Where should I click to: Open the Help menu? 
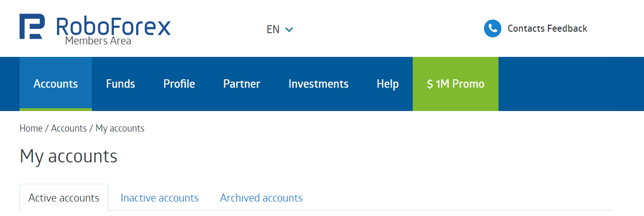click(387, 84)
